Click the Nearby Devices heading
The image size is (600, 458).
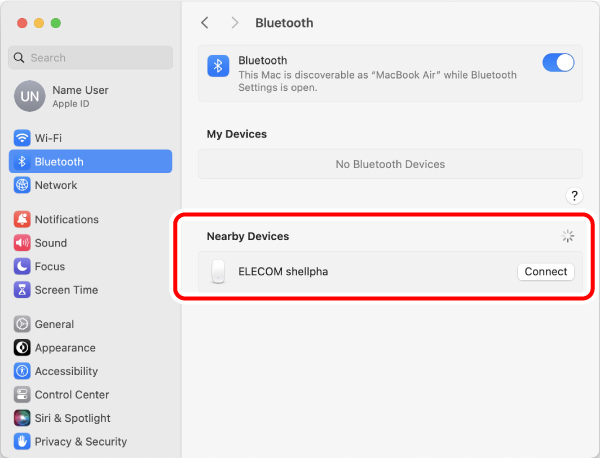click(248, 236)
